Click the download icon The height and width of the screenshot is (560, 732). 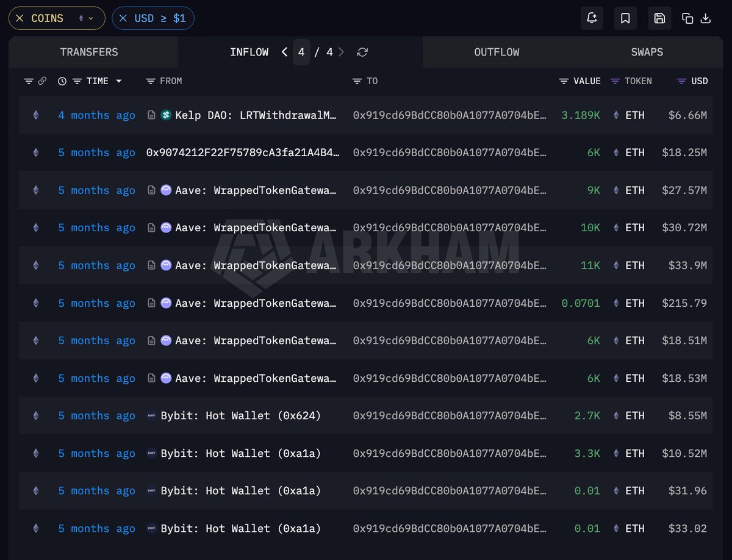coord(706,18)
